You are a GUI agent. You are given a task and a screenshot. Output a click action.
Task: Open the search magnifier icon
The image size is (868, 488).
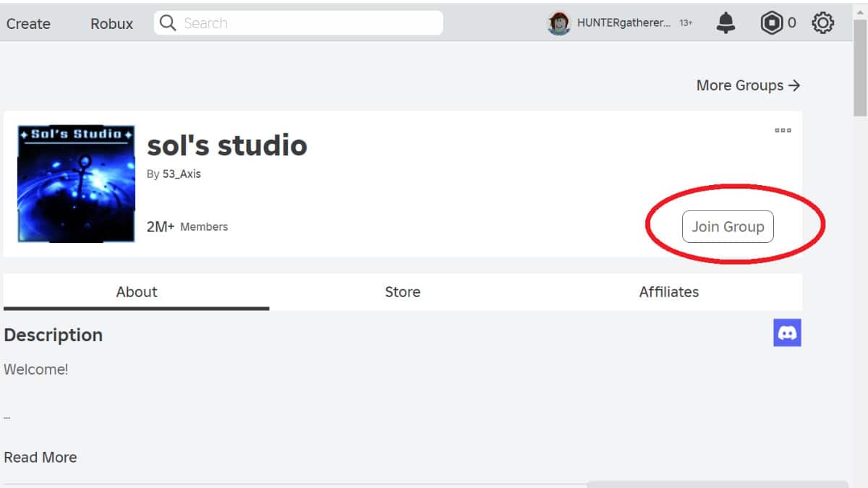167,22
